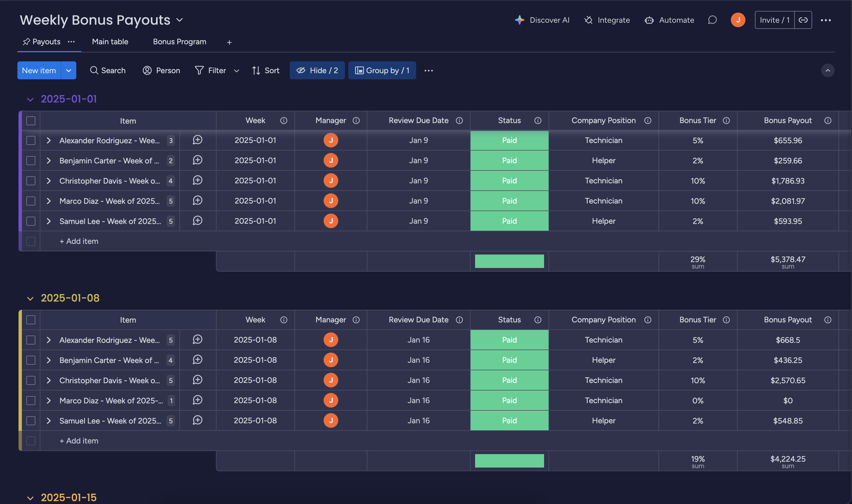The image size is (852, 504).
Task: Open Payouts tab three-dot options
Action: click(x=71, y=42)
